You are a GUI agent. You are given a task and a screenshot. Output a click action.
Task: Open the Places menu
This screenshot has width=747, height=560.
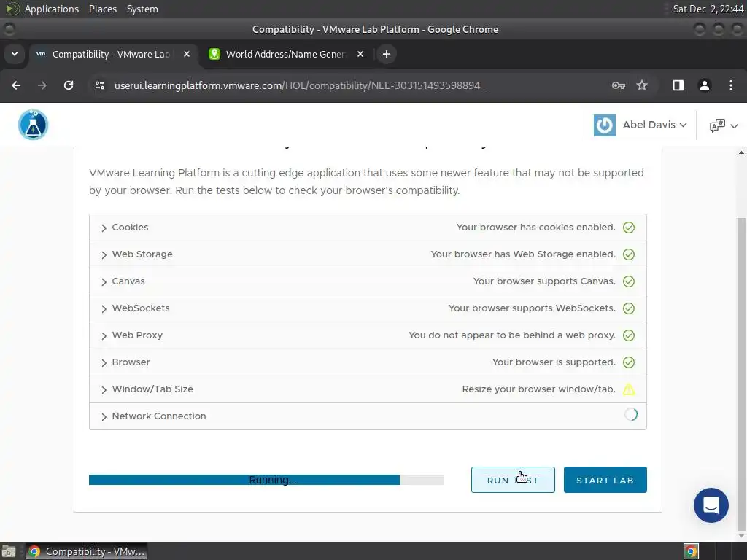coord(103,9)
